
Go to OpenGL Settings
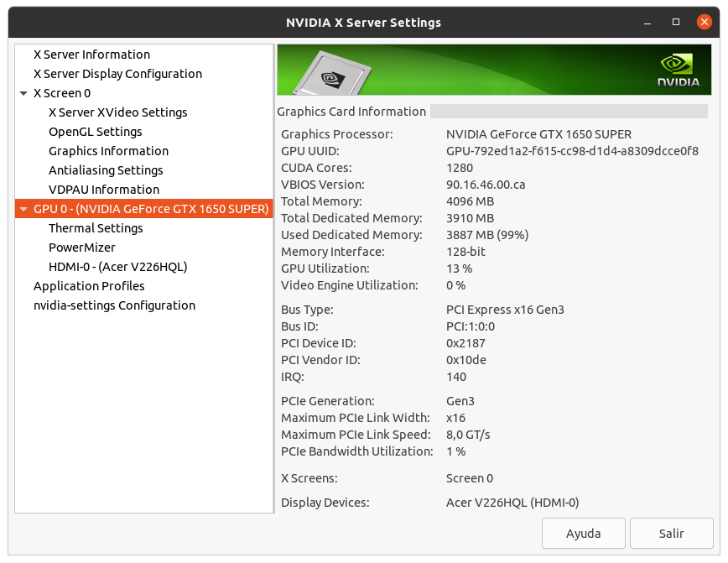95,132
